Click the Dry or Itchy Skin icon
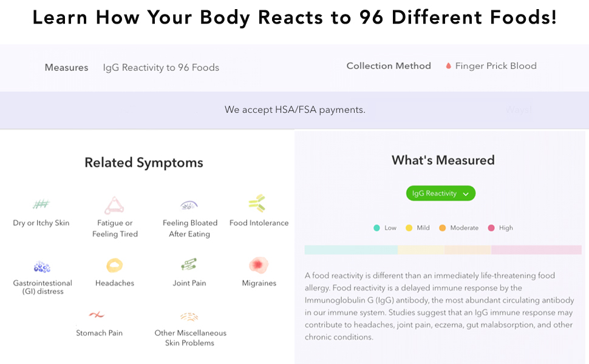This screenshot has height=364, width=589. point(41,204)
